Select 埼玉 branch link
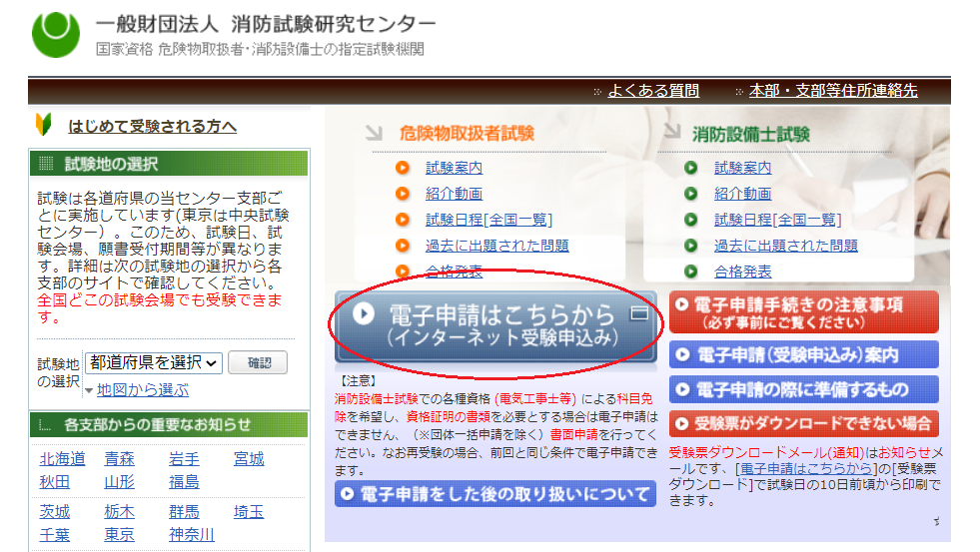 (x=249, y=512)
